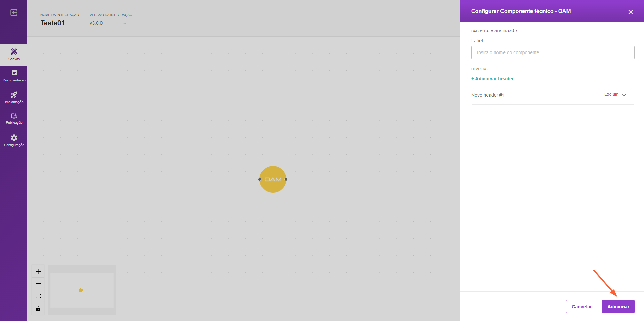Expand the Novo header #1 chevron
The height and width of the screenshot is (321, 644).
[x=624, y=95]
